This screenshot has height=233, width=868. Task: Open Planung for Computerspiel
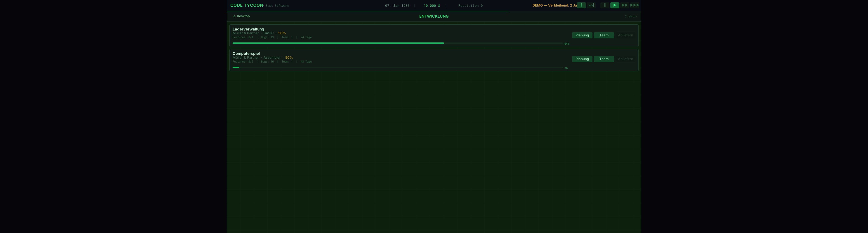[x=582, y=59]
